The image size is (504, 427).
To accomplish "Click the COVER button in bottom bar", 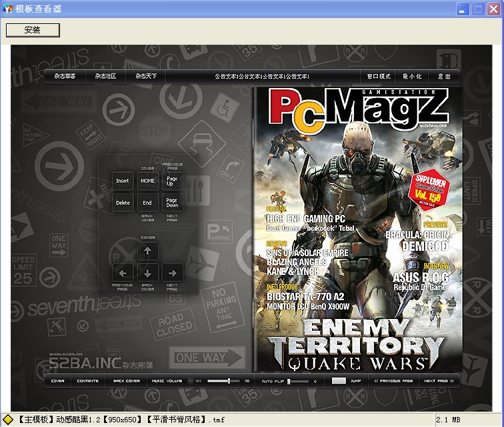I will pos(58,381).
